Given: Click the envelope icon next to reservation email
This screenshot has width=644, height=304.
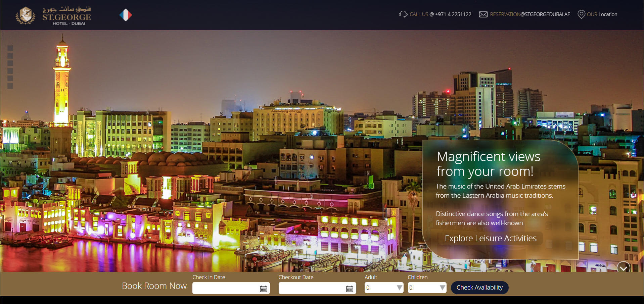Looking at the screenshot, I should (483, 14).
